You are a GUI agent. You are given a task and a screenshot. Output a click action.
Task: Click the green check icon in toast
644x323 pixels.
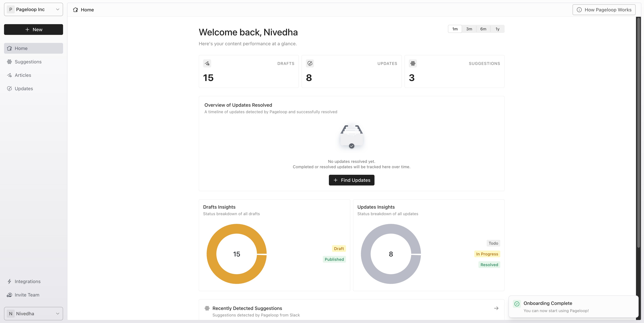click(x=517, y=304)
